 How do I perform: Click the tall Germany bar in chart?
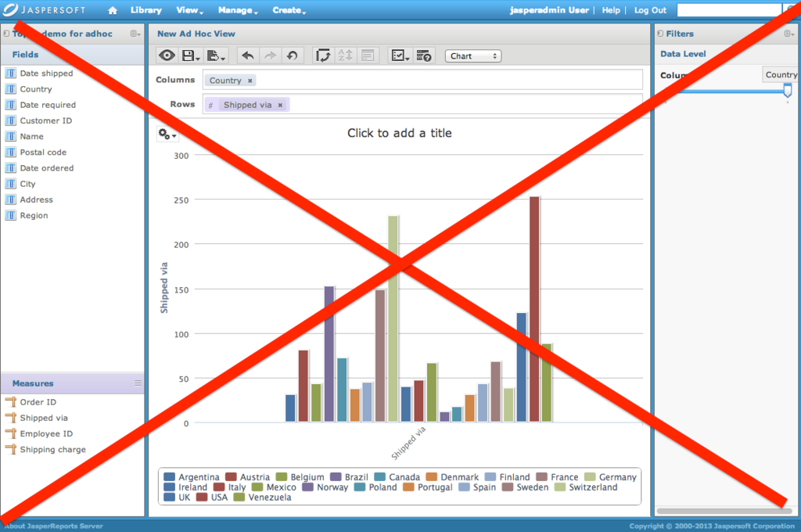click(x=393, y=319)
